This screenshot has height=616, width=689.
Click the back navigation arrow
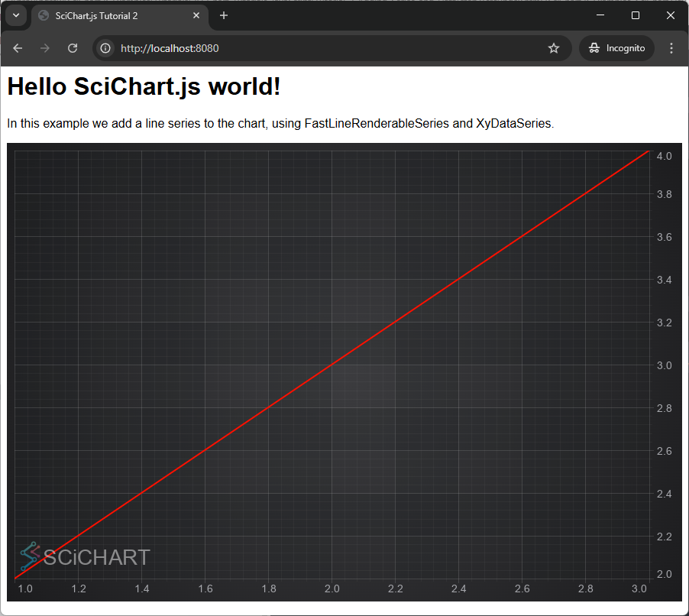pos(17,47)
